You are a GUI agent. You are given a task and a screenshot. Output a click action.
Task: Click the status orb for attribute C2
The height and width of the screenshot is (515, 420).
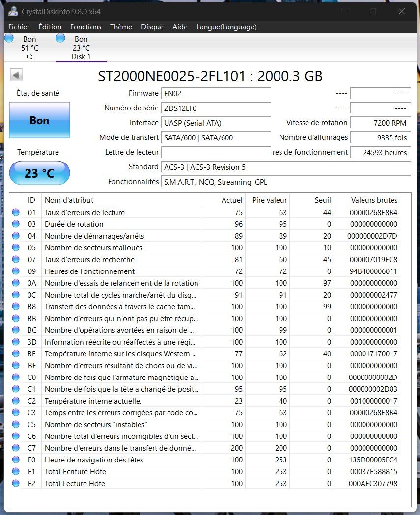pyautogui.click(x=15, y=401)
